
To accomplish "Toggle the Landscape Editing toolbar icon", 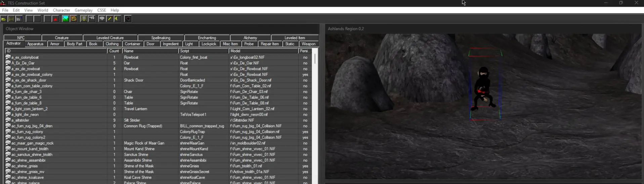I will [x=66, y=19].
